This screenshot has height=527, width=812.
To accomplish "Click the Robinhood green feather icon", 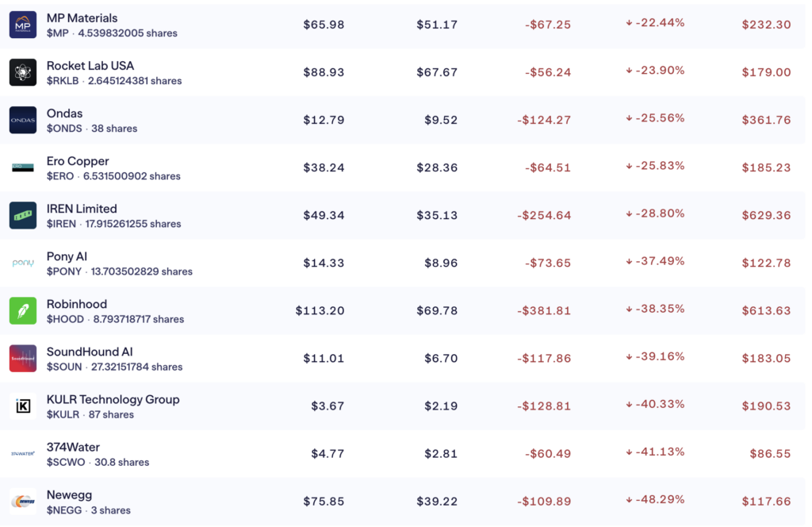I will point(23,310).
